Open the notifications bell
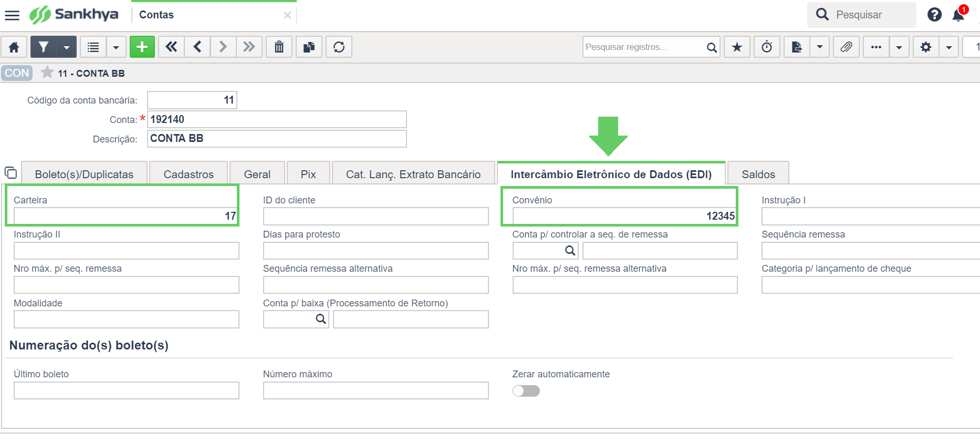This screenshot has width=980, height=442. [958, 15]
